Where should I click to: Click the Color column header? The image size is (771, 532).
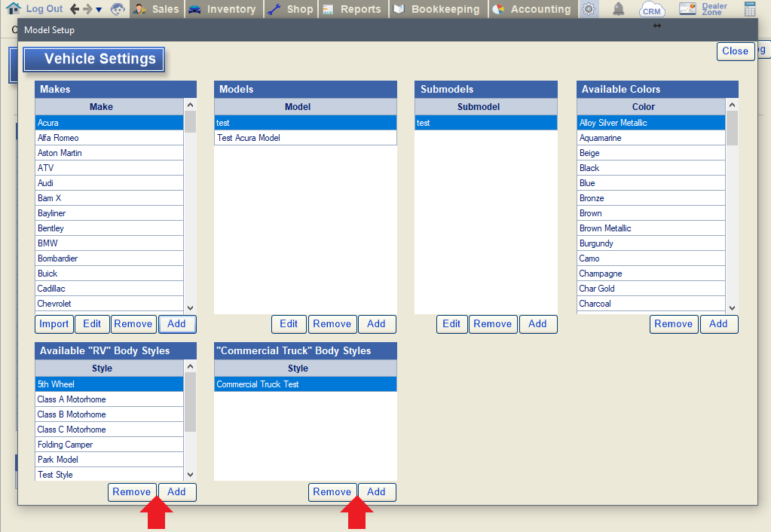tap(651, 107)
